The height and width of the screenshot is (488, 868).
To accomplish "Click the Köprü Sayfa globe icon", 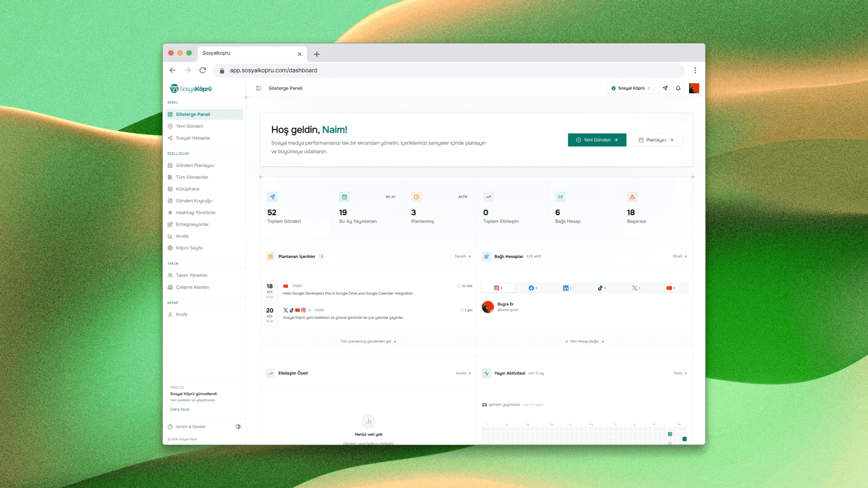I will tap(170, 248).
